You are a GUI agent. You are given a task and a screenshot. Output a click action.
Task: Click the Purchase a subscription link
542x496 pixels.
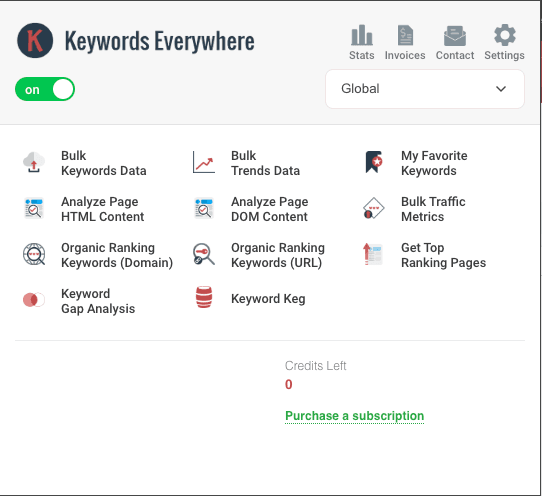[355, 416]
